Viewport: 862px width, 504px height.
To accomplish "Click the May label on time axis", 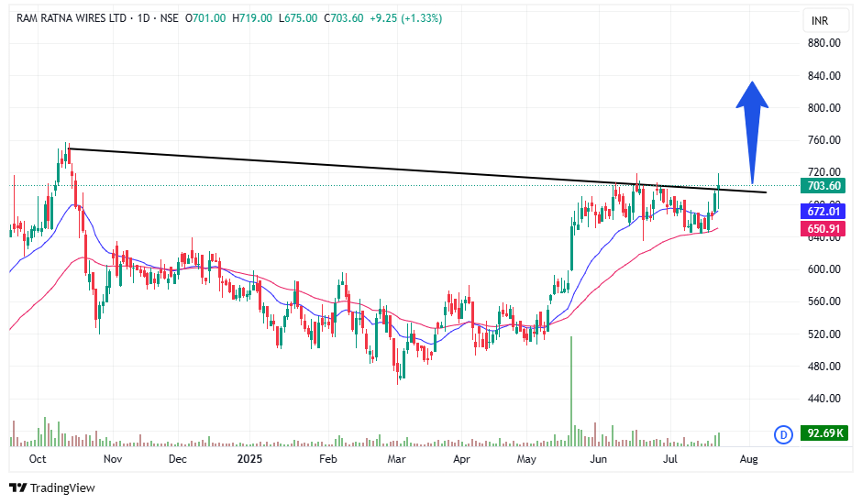I will click(526, 459).
